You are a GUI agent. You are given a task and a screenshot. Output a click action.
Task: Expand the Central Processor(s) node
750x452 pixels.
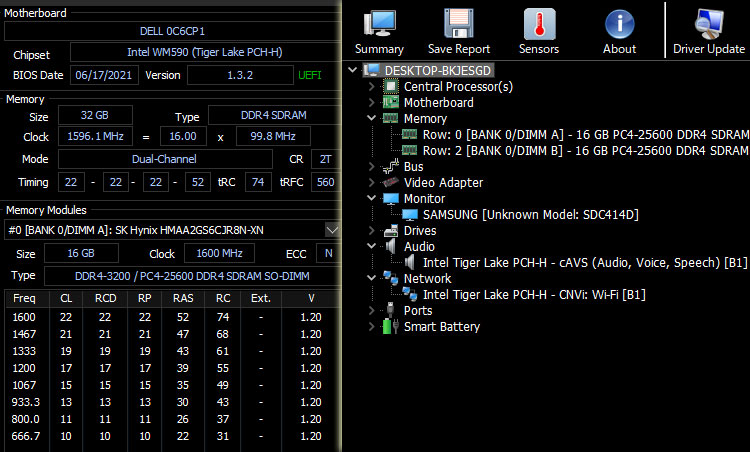pyautogui.click(x=372, y=87)
